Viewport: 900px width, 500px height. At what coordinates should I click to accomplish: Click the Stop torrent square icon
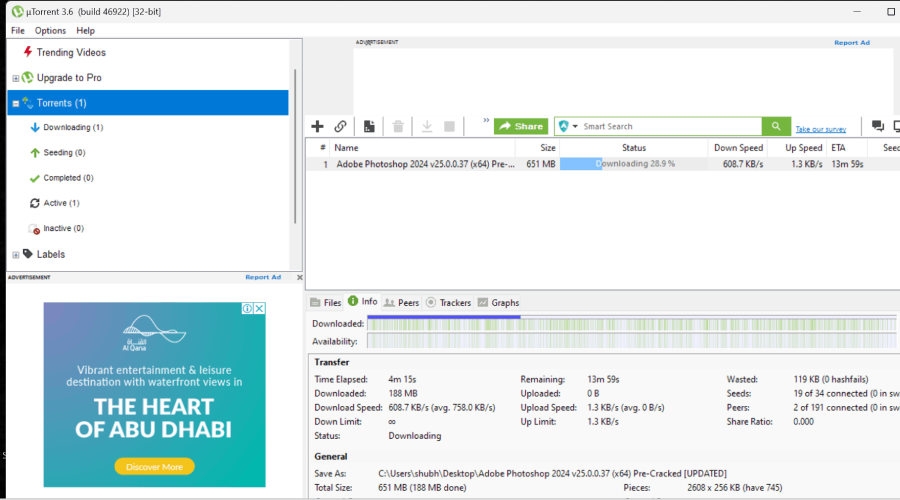click(x=449, y=126)
